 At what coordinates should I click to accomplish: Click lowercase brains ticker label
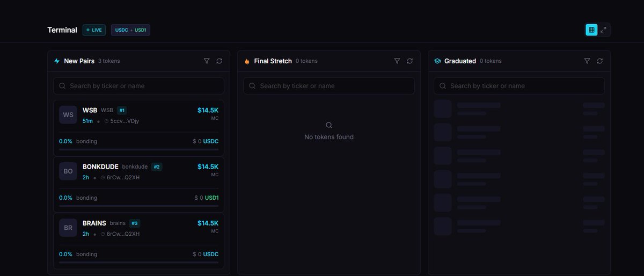[x=118, y=223]
